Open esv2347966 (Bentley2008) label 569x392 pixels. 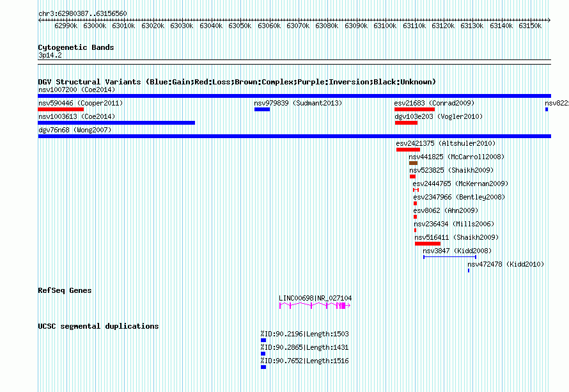(459, 197)
